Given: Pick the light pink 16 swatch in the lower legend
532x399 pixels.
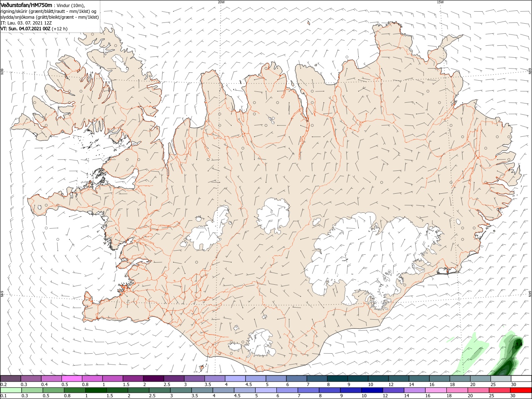Looking at the screenshot, I should [436, 390].
